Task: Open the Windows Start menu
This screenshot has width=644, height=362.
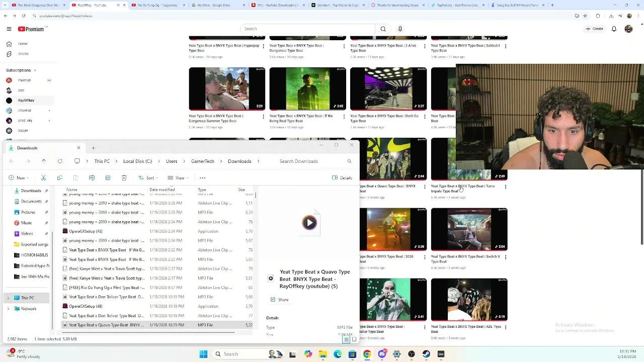Action: pos(203,354)
